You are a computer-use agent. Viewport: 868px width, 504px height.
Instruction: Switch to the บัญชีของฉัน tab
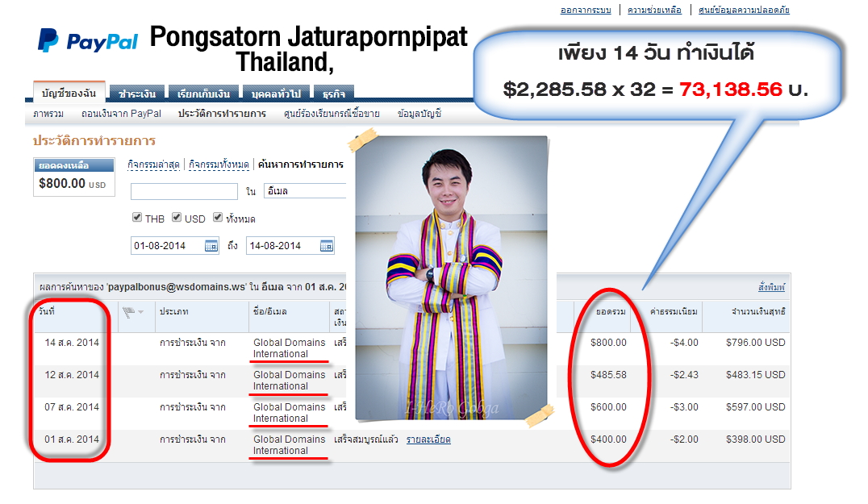[69, 93]
